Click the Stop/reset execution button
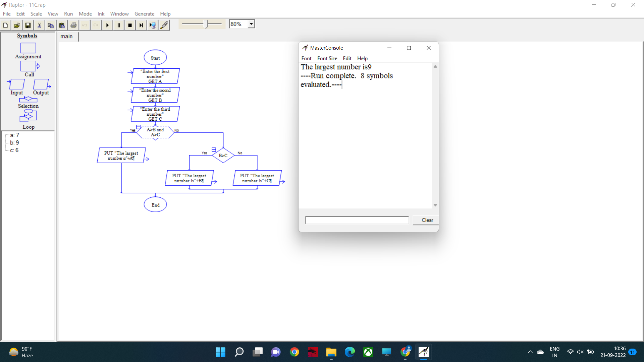 130,25
